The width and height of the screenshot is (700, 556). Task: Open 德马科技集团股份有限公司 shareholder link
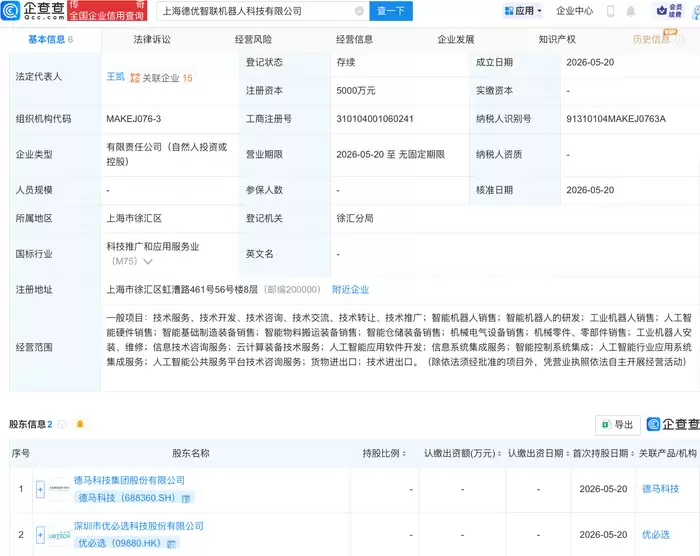pos(129,480)
